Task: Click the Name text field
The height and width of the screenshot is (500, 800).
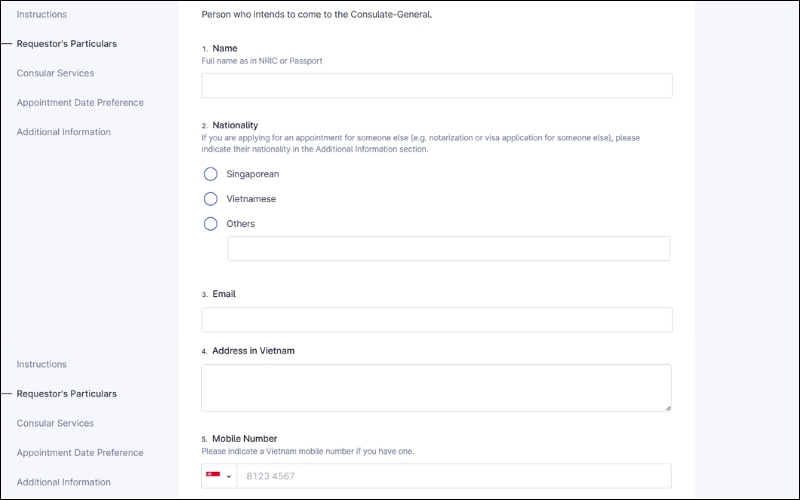Action: tap(437, 85)
